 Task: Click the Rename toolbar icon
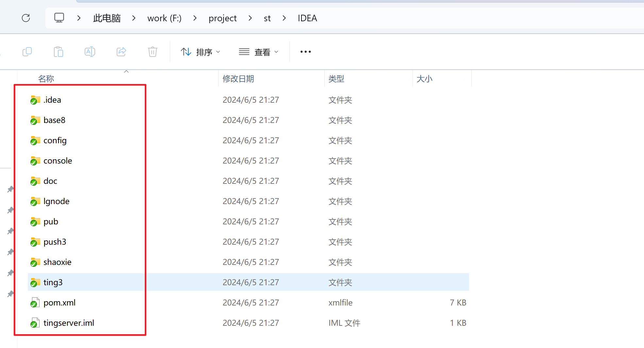pyautogui.click(x=90, y=52)
